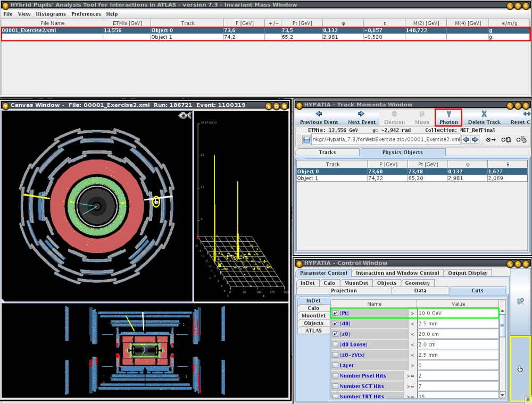Viewport: 532px width, 404px height.
Task: Advance to Next Event
Action: click(361, 117)
